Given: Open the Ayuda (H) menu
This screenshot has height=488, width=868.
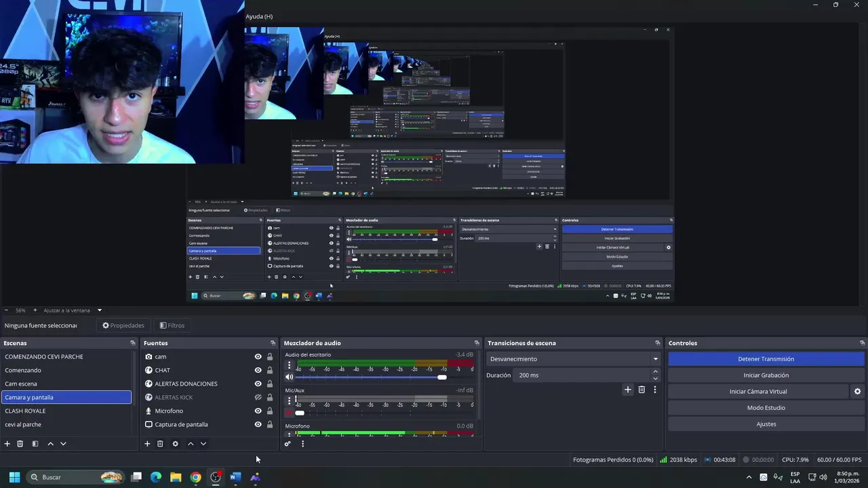Looking at the screenshot, I should pyautogui.click(x=259, y=16).
